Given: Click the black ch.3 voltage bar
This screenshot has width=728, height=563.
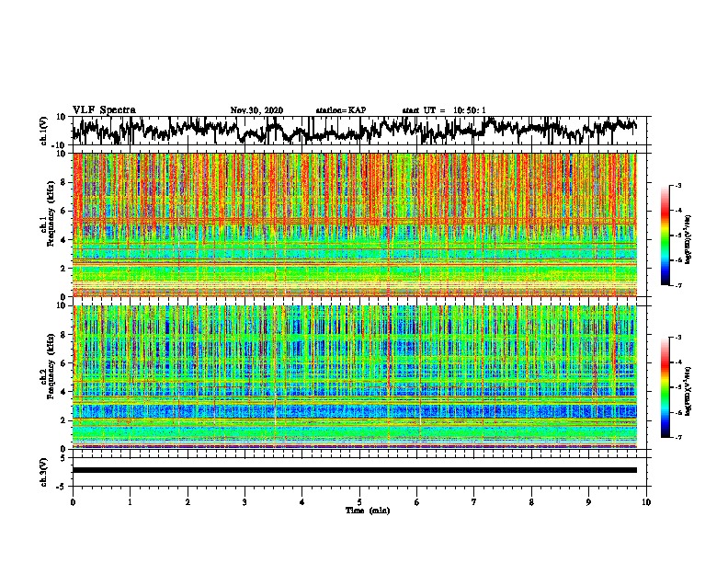Looking at the screenshot, I should click(355, 470).
